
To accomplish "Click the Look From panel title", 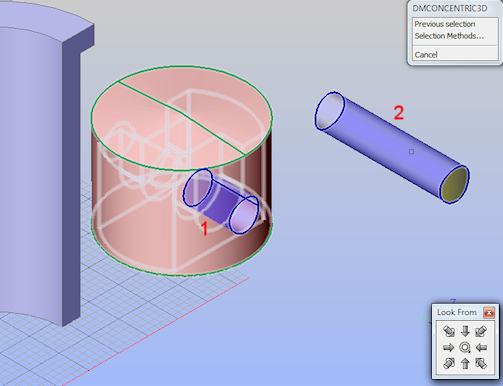I will click(457, 313).
